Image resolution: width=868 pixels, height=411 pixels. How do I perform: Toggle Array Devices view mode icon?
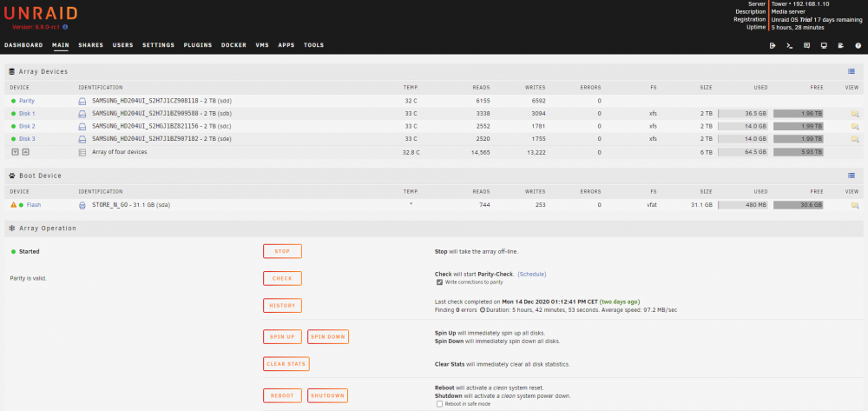tap(852, 71)
